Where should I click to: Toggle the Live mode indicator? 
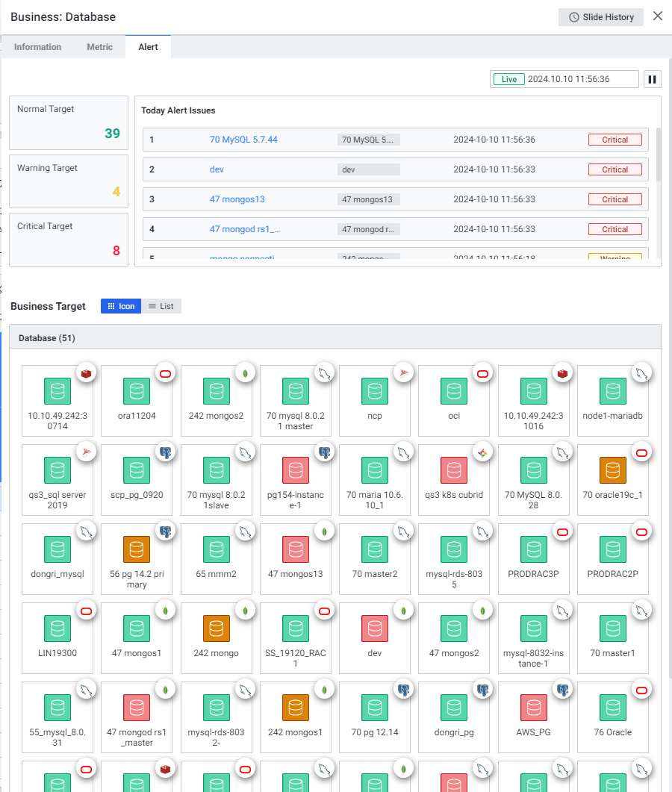click(508, 79)
